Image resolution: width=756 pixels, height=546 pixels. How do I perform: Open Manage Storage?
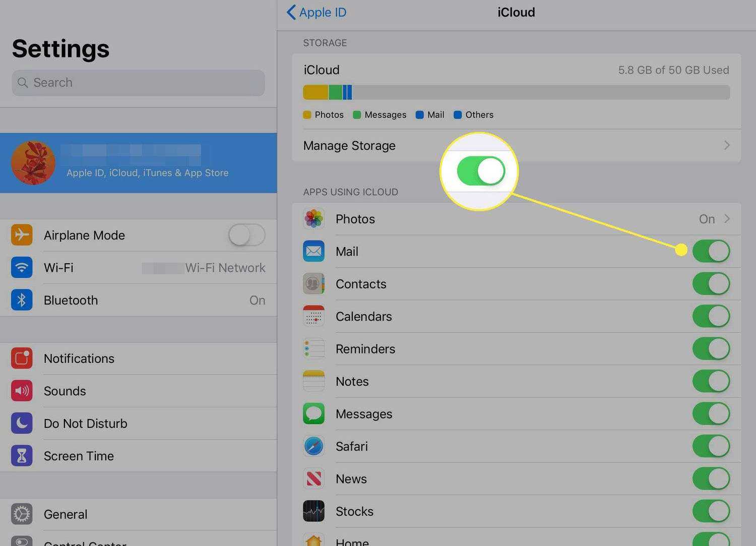coord(516,145)
